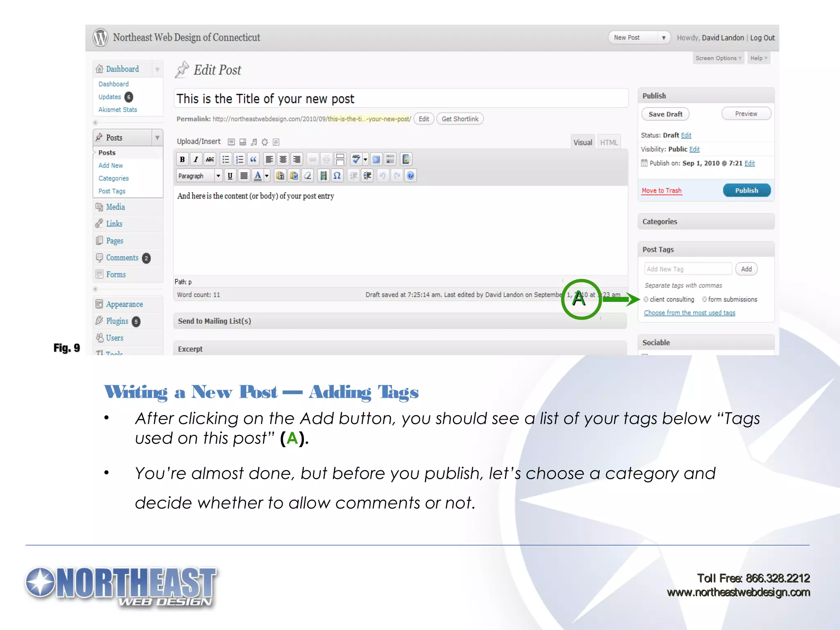Open the Paragraph format dropdown

199,176
